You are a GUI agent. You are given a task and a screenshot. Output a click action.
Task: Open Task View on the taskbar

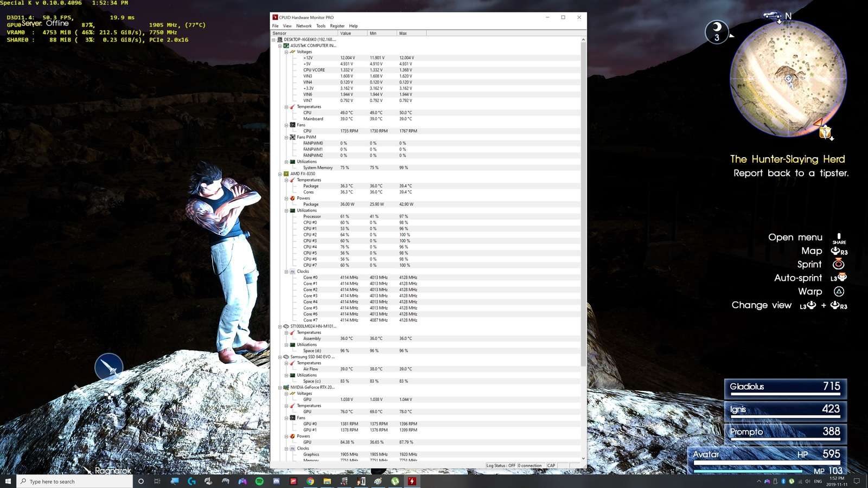pyautogui.click(x=157, y=481)
